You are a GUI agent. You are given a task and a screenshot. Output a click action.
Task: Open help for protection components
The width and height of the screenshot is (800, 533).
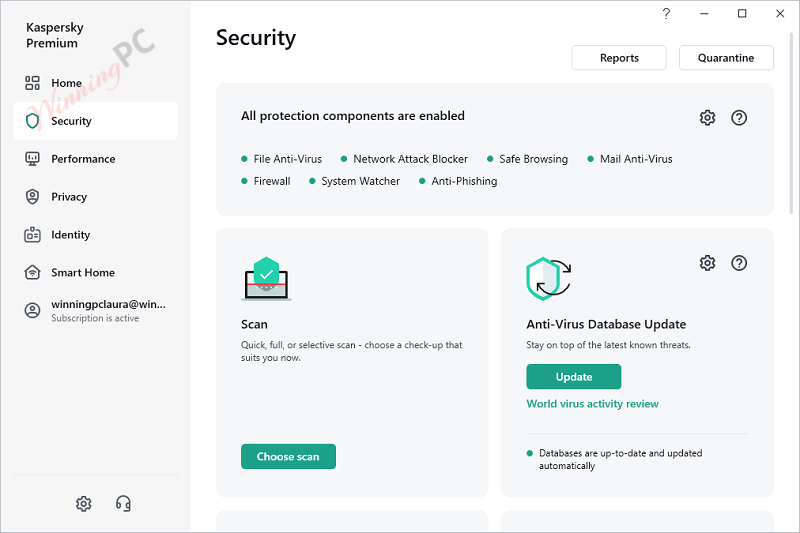(739, 118)
